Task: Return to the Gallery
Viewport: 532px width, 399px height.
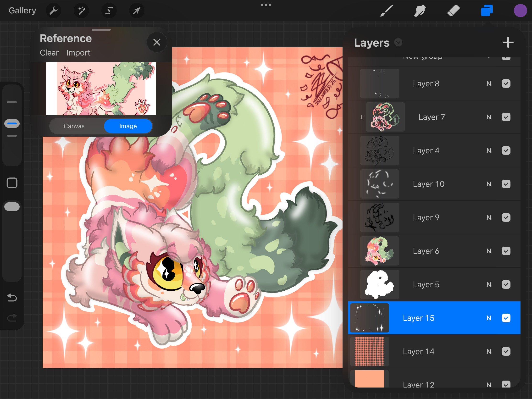Action: [x=22, y=11]
